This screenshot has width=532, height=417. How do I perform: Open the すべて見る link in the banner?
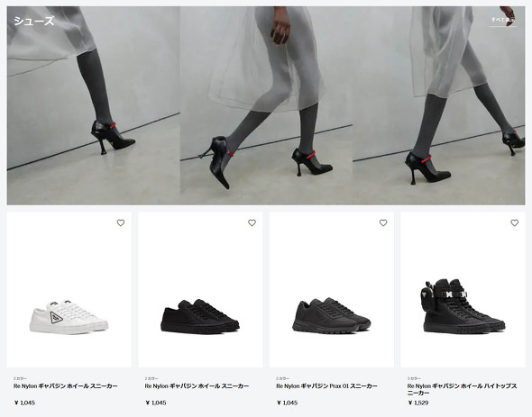(503, 20)
